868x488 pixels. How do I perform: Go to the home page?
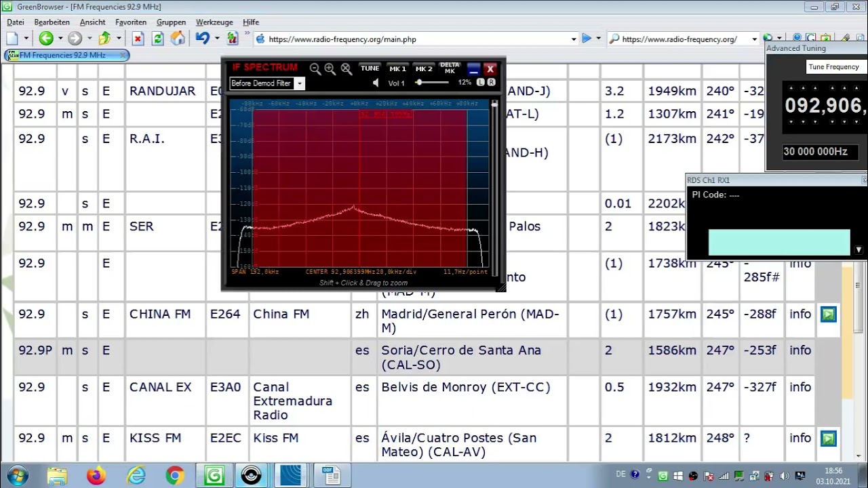178,39
